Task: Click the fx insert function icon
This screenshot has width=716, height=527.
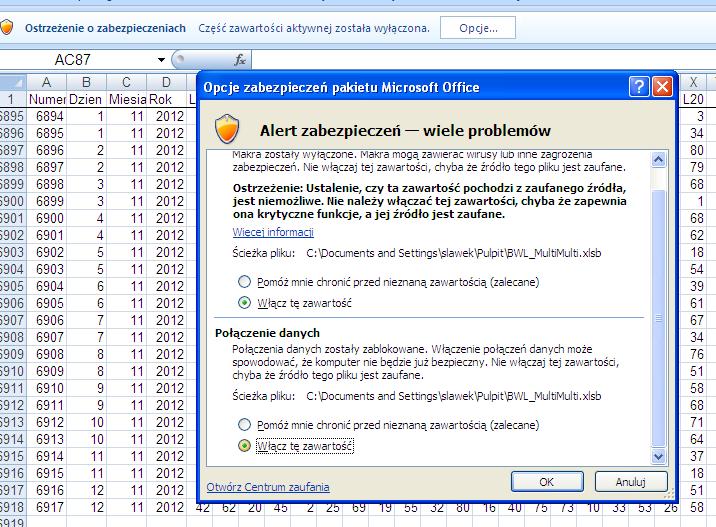Action: point(240,60)
